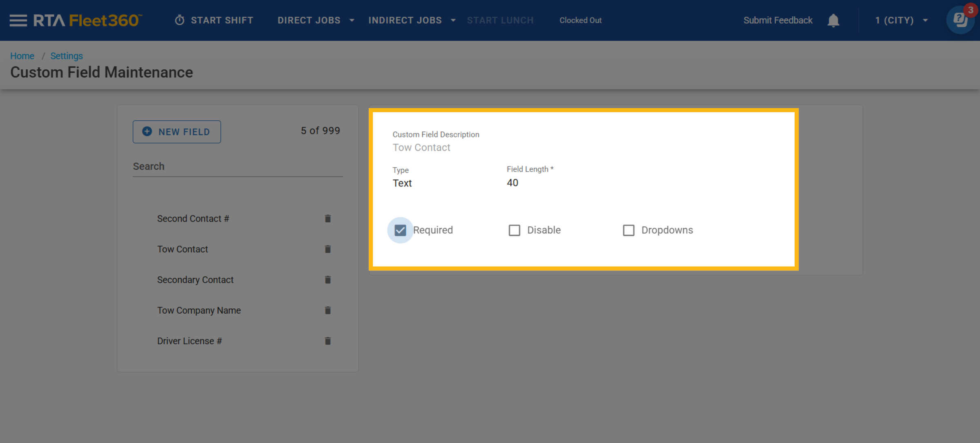Click the New Field button
This screenshot has width=980, height=443.
click(x=176, y=132)
